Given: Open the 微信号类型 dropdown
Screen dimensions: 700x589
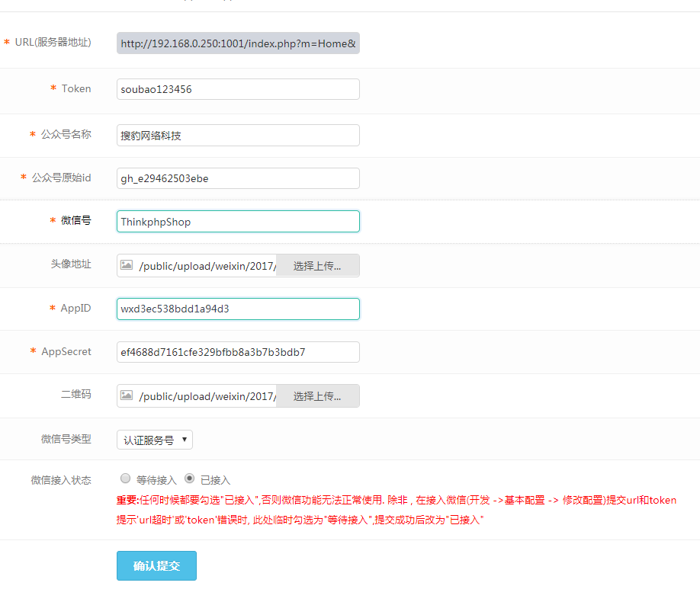Looking at the screenshot, I should coord(155,440).
